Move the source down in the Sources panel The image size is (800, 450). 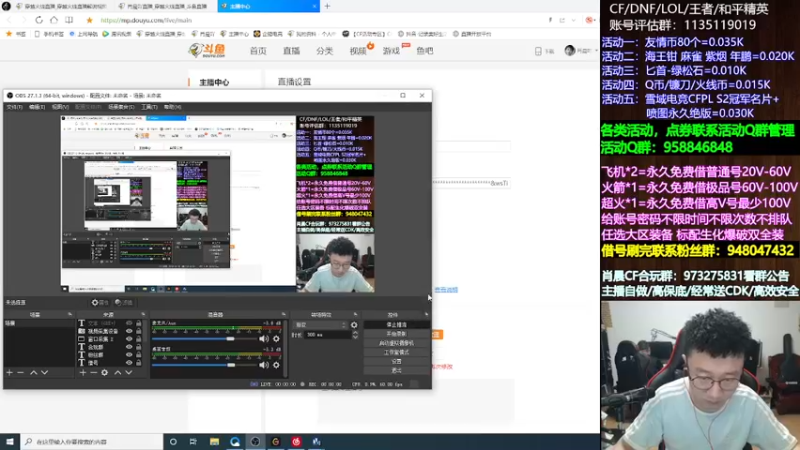pyautogui.click(x=129, y=372)
